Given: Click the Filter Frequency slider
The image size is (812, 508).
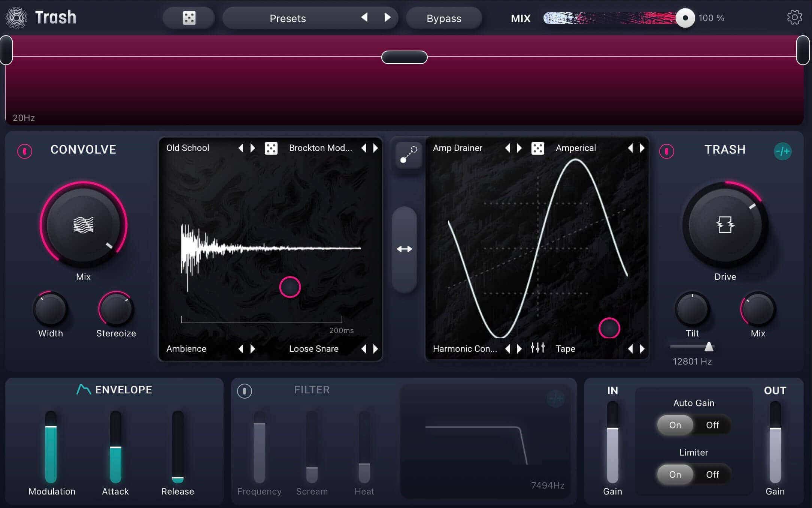Looking at the screenshot, I should 259,447.
